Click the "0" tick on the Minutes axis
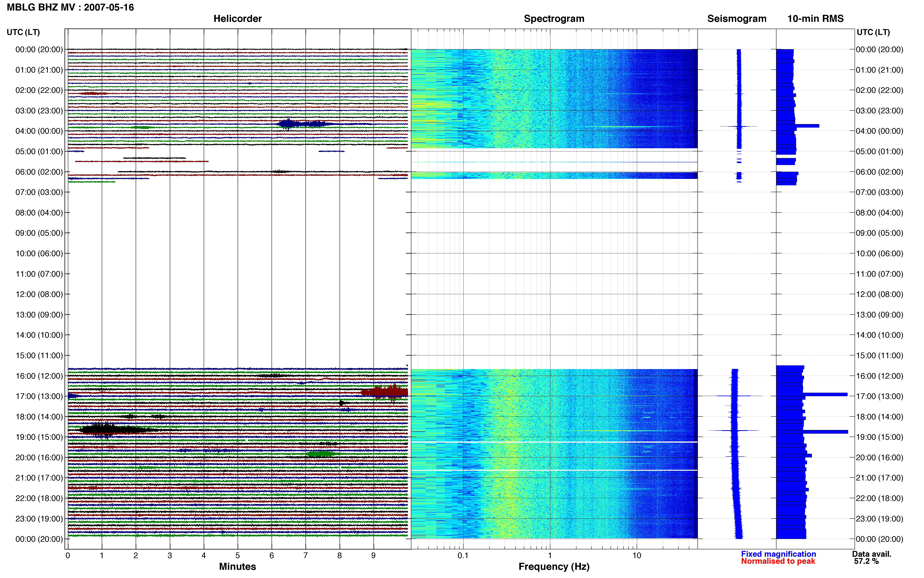Viewport: 924px width, 578px height. click(x=68, y=555)
